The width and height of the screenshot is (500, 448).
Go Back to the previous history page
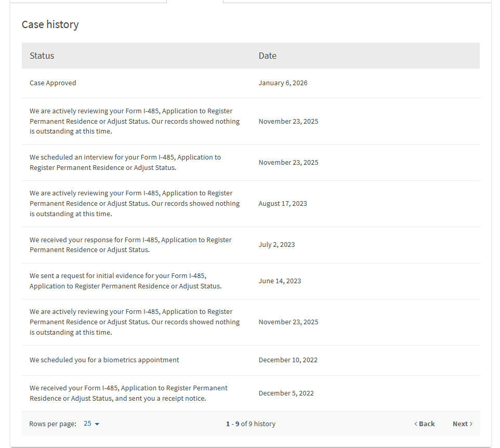(x=425, y=424)
